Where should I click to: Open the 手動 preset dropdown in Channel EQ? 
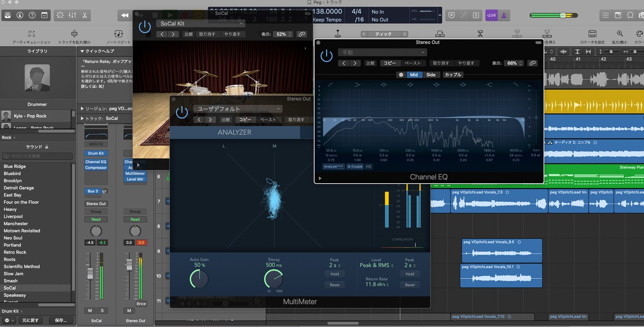pos(382,52)
